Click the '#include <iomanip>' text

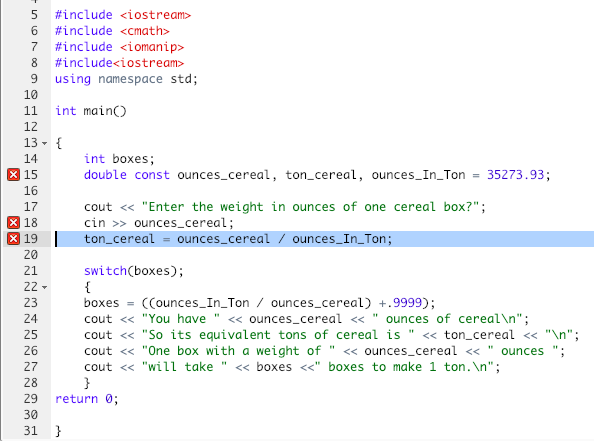[x=119, y=47]
